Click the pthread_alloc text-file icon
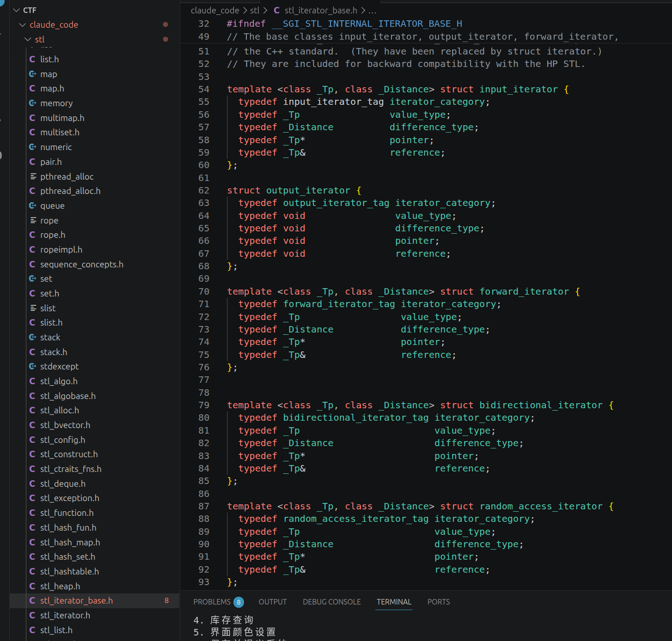 coord(33,176)
